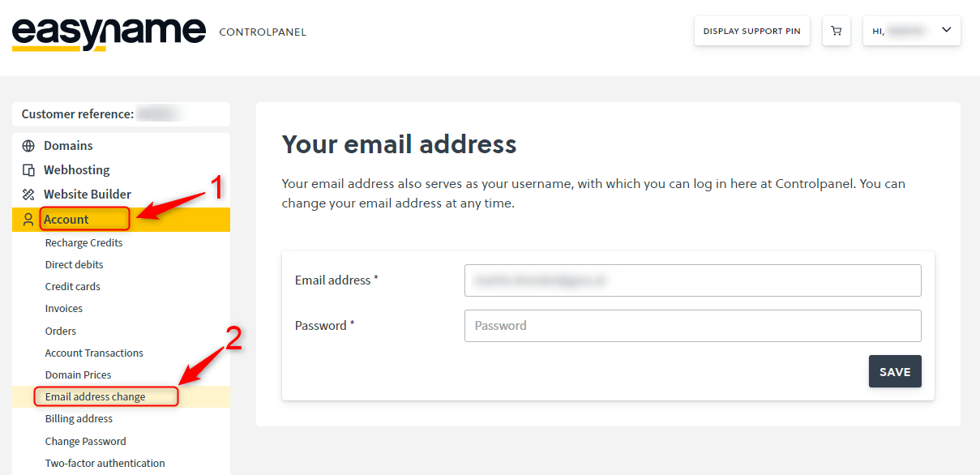This screenshot has height=475, width=980.
Task: Click the Webhosting icon in the sidebar
Action: coord(28,169)
